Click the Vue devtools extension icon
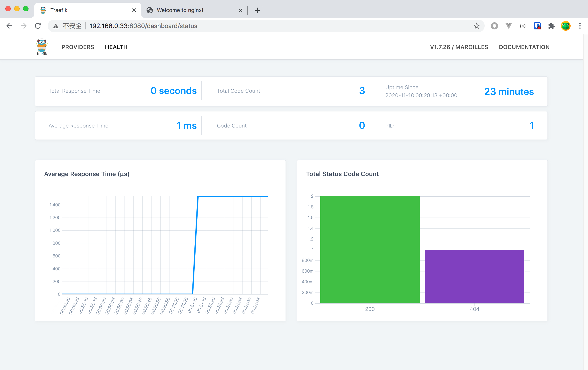 coord(508,26)
